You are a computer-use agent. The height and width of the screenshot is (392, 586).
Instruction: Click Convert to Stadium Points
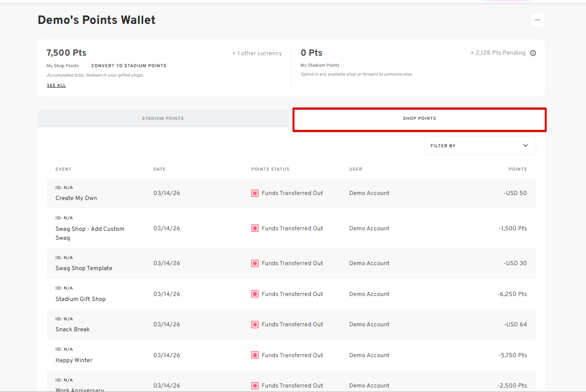(128, 66)
